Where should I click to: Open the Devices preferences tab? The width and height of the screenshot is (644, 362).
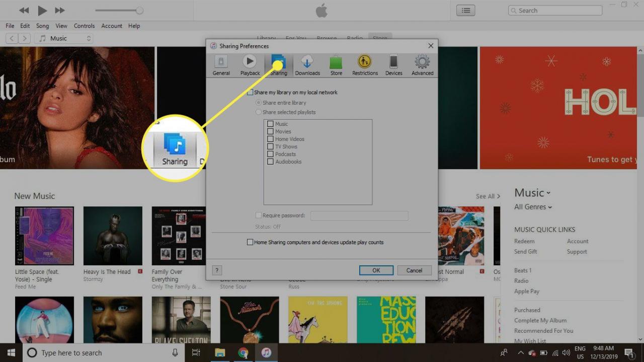(393, 65)
